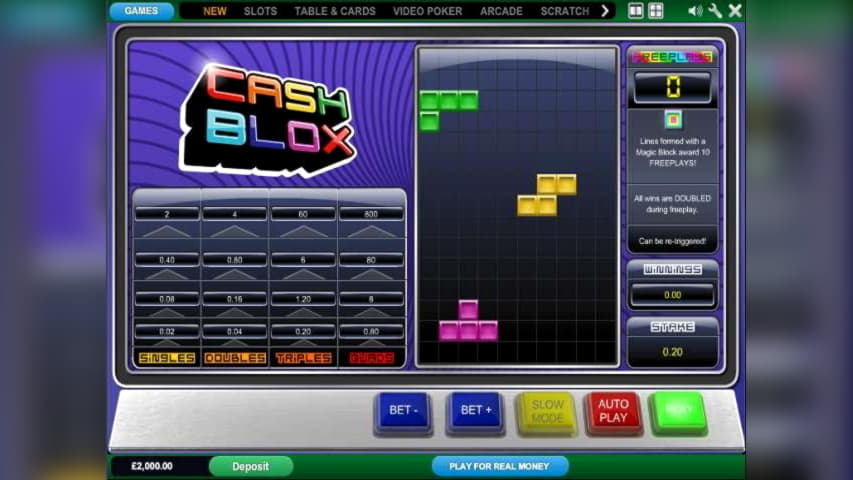
Task: Click the 2 top singles payout
Action: pos(167,214)
